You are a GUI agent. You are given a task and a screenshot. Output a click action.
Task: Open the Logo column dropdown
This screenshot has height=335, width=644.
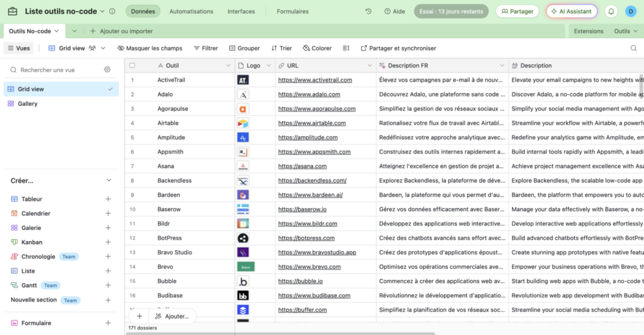pyautogui.click(x=269, y=65)
